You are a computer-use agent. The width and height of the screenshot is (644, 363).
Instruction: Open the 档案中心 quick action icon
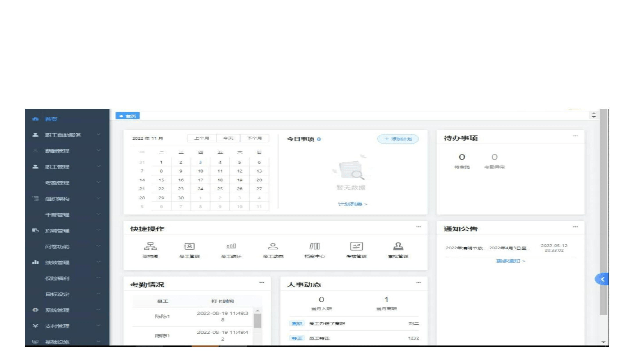pos(314,246)
